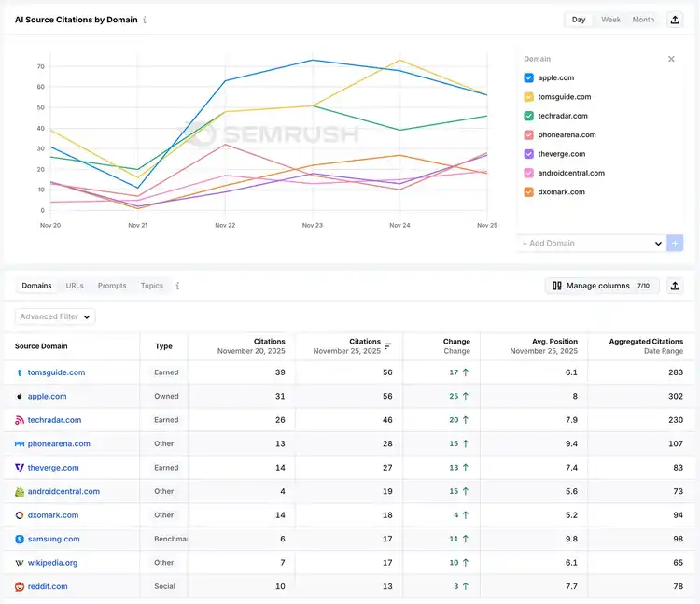Open the apple.com domain link
Image resolution: width=700 pixels, height=604 pixels.
pyautogui.click(x=47, y=396)
